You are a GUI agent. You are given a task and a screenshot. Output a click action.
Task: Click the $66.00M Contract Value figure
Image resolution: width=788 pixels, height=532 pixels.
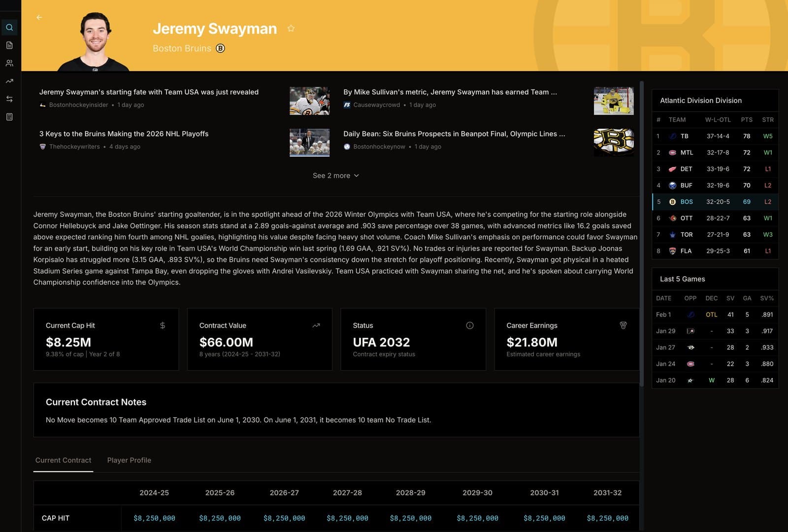coord(226,342)
